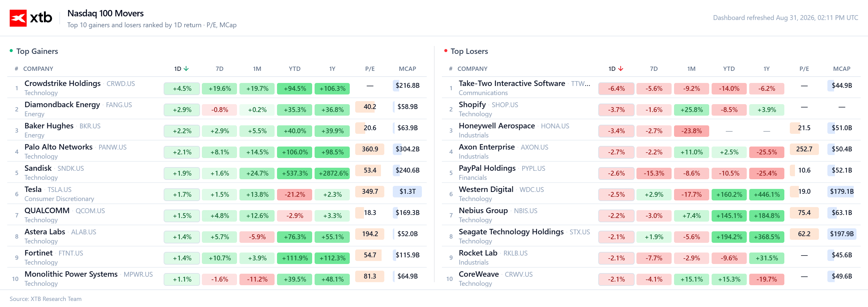Click the COMPANY header in Top Losers

point(472,69)
